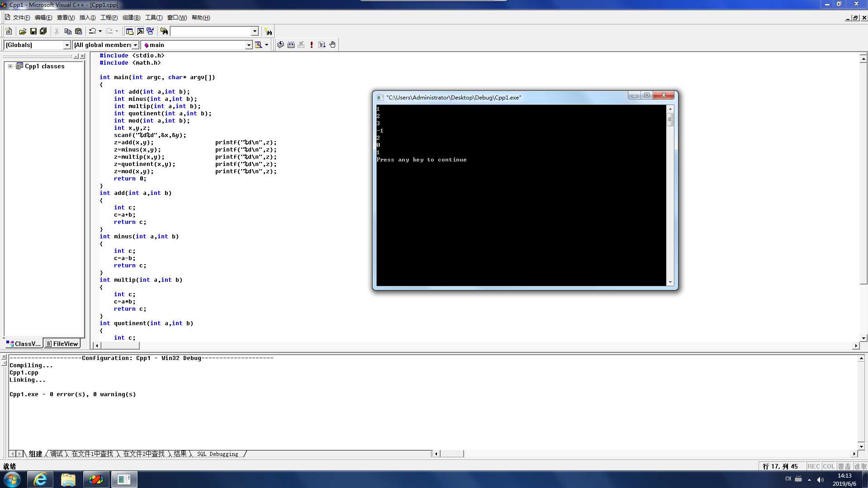
Task: Toggle breakpoint with the hand icon
Action: [x=332, y=45]
